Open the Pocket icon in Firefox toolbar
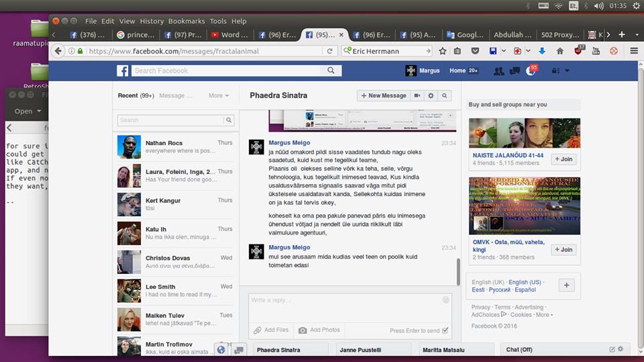 click(475, 51)
